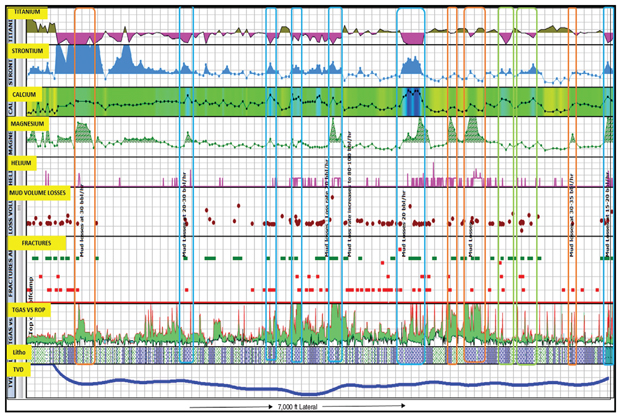Click the CALCIUM yellow label
The height and width of the screenshot is (416, 620).
click(25, 92)
